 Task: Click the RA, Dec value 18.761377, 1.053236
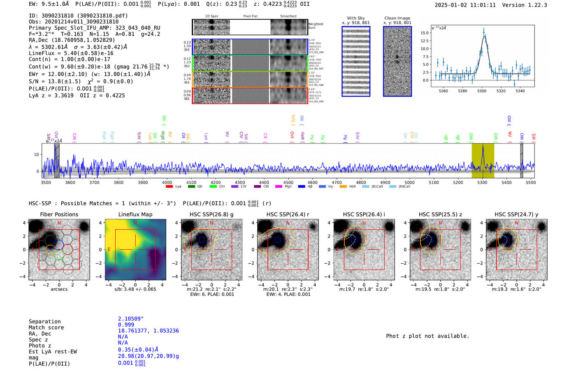[x=149, y=331]
